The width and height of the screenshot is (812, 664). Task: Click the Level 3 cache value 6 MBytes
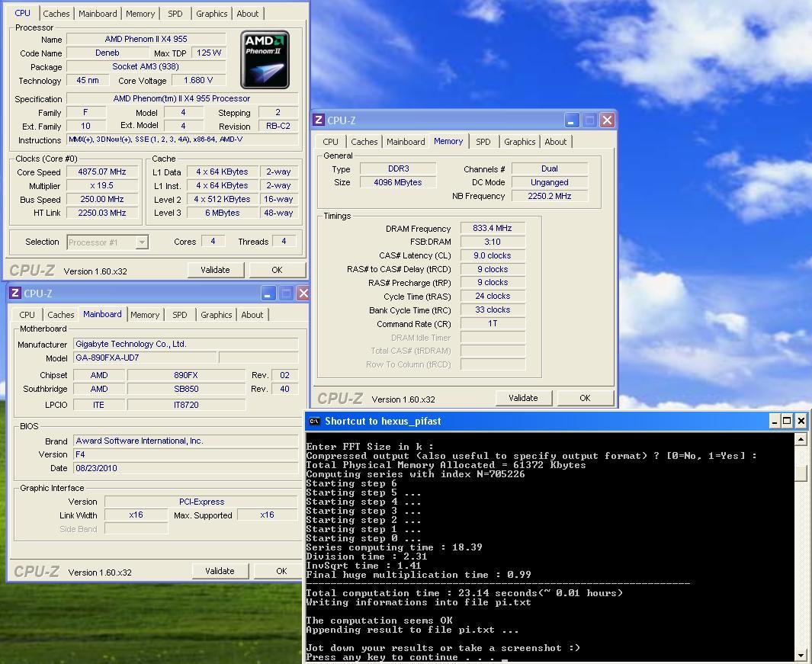[222, 213]
